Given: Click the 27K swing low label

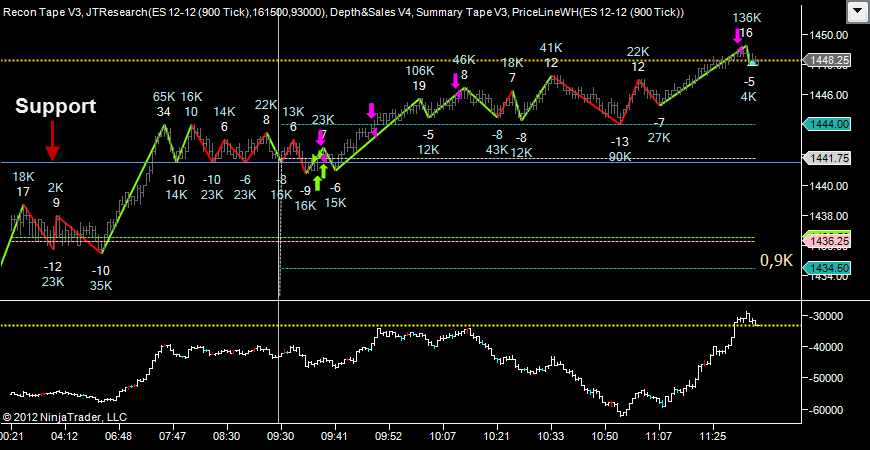Looking at the screenshot, I should click(x=659, y=138).
